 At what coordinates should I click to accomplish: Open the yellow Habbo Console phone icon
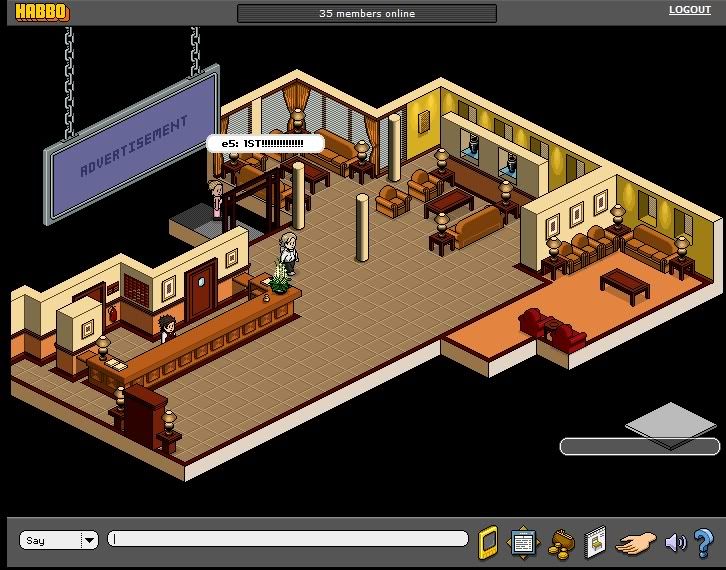488,541
